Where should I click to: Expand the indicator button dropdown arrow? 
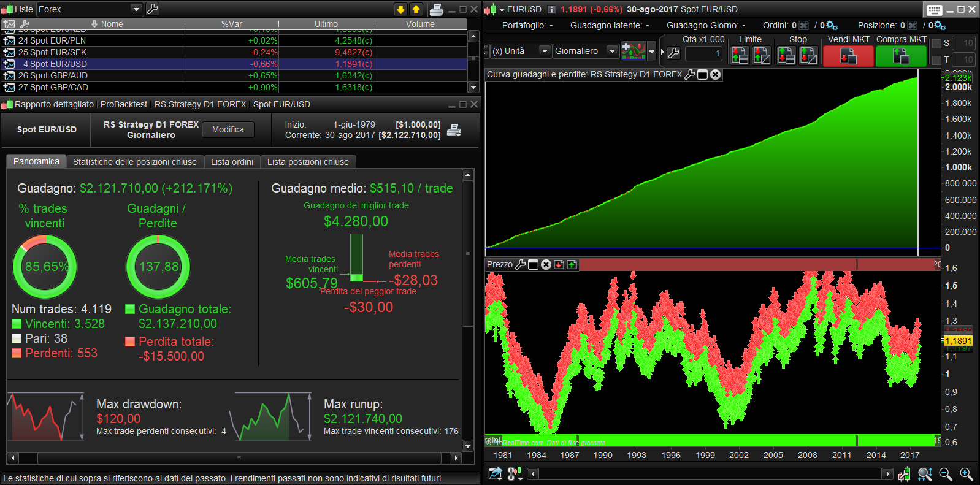click(652, 52)
